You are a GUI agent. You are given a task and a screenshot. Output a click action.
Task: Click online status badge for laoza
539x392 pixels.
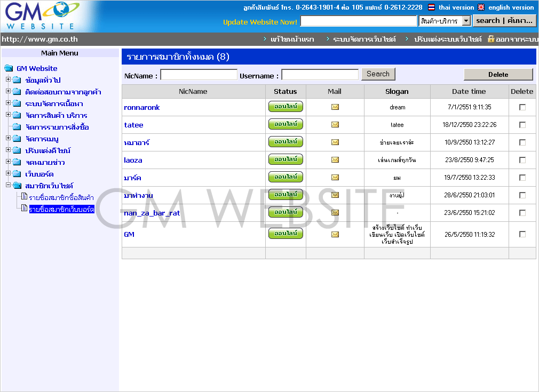point(286,159)
